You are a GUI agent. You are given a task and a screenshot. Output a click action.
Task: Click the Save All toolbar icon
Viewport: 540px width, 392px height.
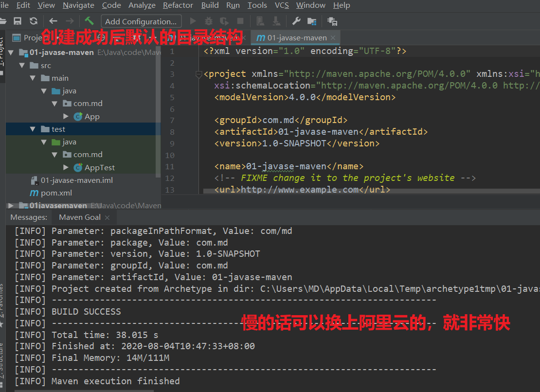18,21
